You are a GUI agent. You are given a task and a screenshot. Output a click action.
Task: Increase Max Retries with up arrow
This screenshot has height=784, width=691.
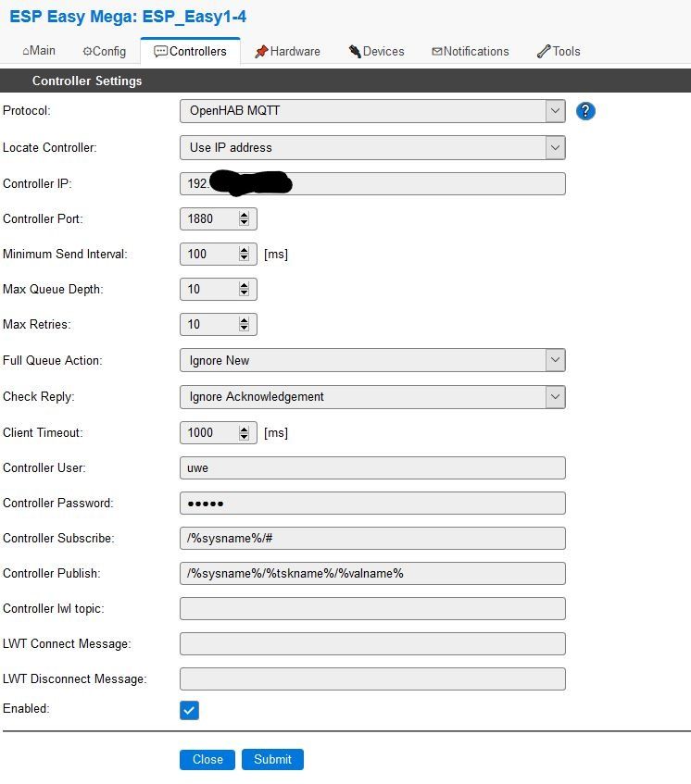click(x=244, y=320)
